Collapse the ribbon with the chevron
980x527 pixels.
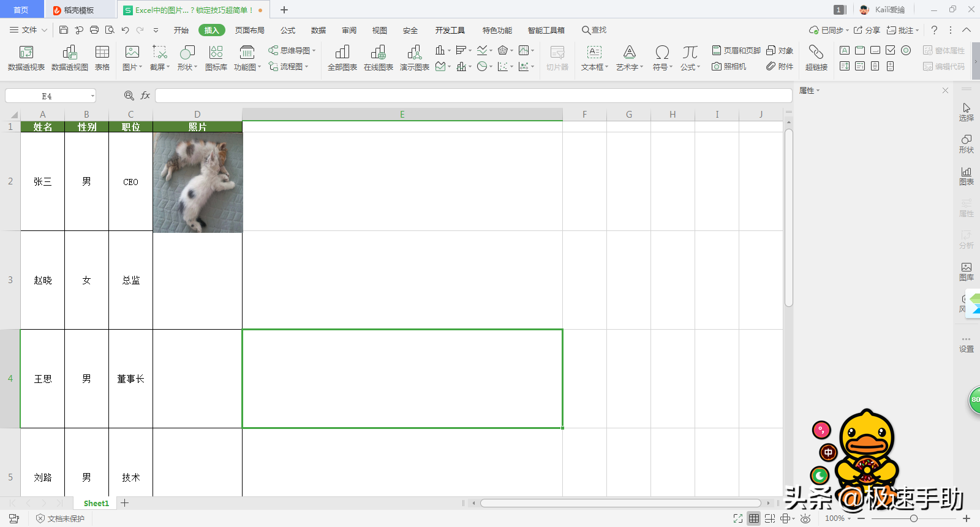point(967,30)
